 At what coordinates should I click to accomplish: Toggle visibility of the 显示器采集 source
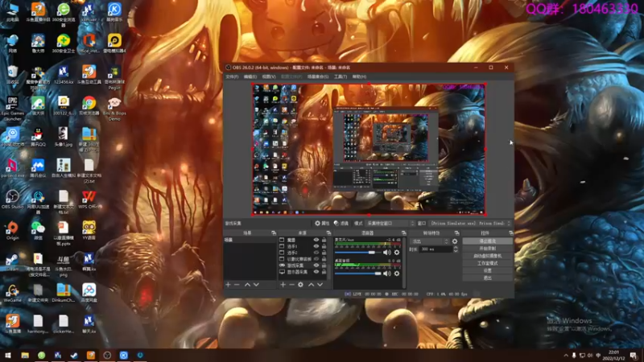[316, 272]
